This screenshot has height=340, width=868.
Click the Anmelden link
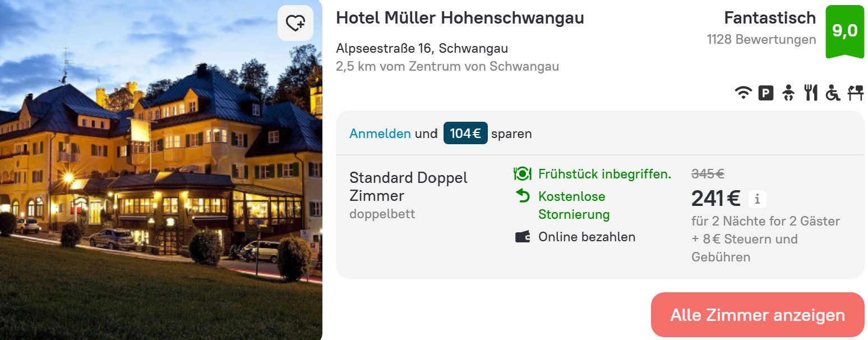tap(380, 134)
